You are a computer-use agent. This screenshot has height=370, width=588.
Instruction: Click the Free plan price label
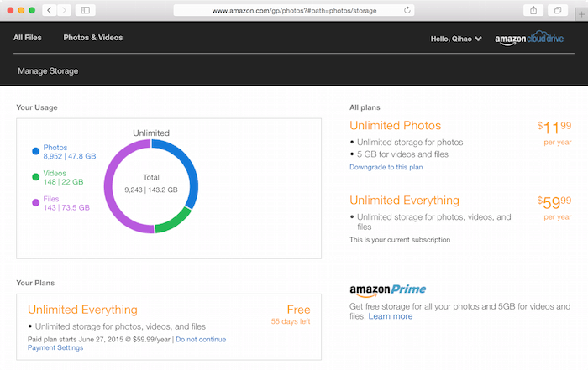tap(298, 310)
